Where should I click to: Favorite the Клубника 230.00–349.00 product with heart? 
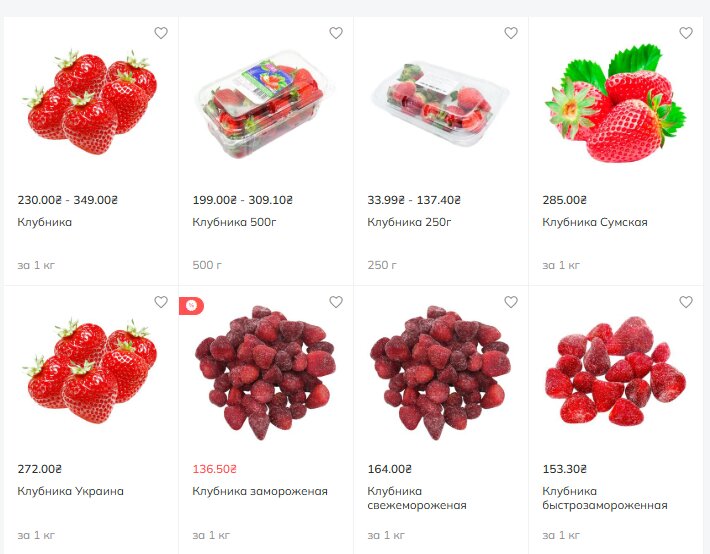tap(161, 33)
